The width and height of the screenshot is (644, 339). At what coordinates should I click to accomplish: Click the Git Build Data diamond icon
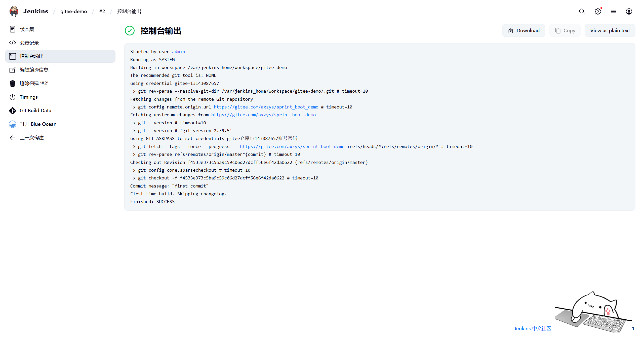pos(13,110)
